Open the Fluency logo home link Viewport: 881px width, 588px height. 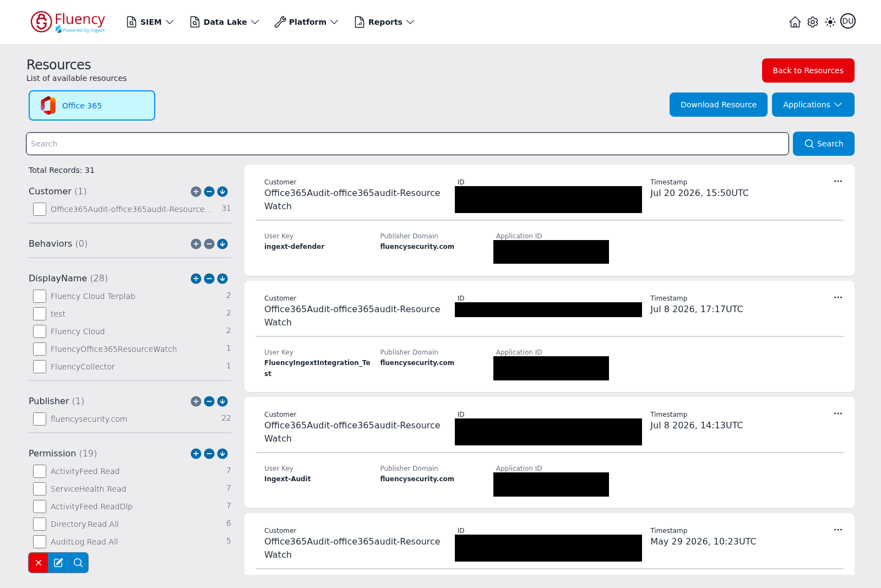(68, 22)
